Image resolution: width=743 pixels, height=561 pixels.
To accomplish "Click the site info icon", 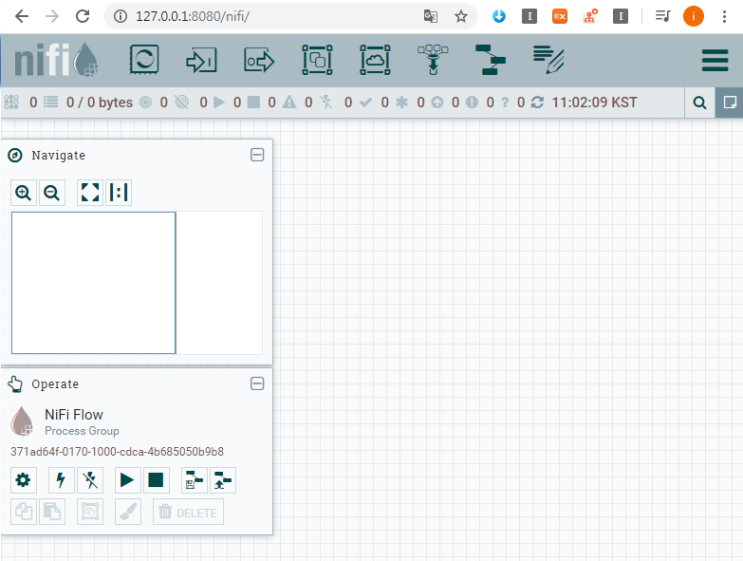I will click(120, 17).
